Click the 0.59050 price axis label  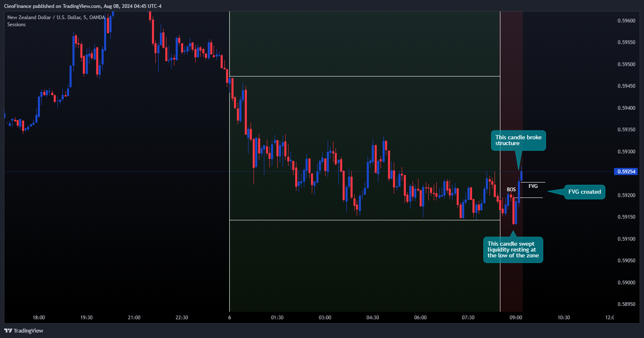click(x=626, y=261)
